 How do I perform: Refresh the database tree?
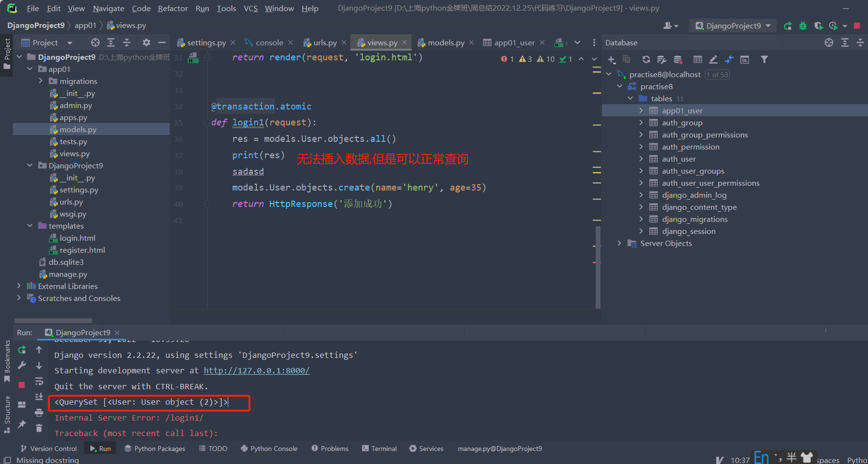point(646,59)
